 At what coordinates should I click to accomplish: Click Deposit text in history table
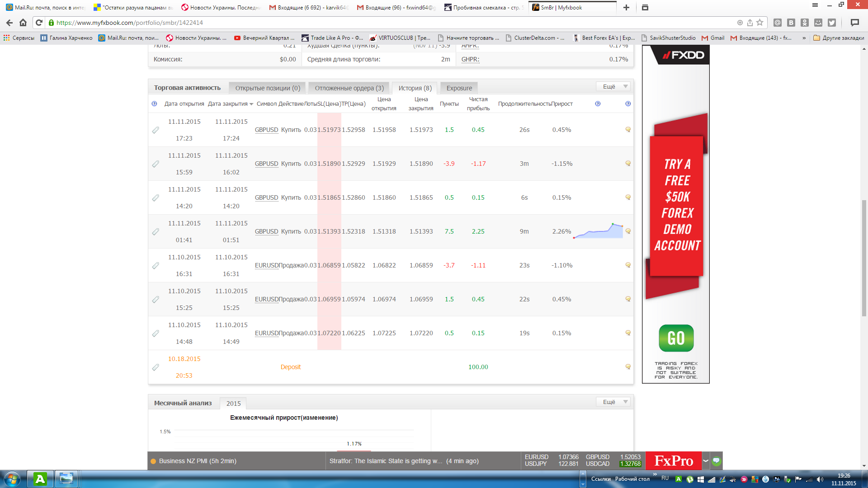pos(290,367)
